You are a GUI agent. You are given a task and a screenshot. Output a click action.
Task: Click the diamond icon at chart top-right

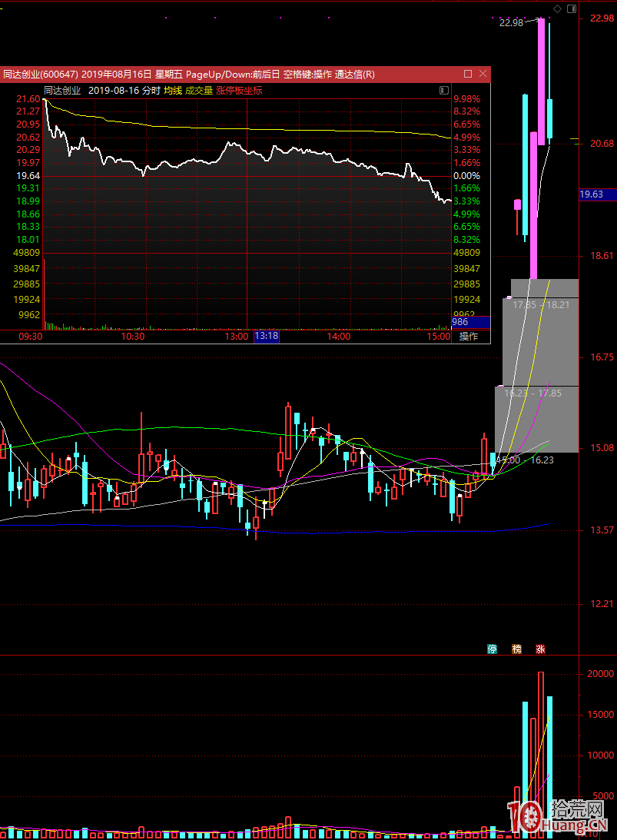point(557,8)
